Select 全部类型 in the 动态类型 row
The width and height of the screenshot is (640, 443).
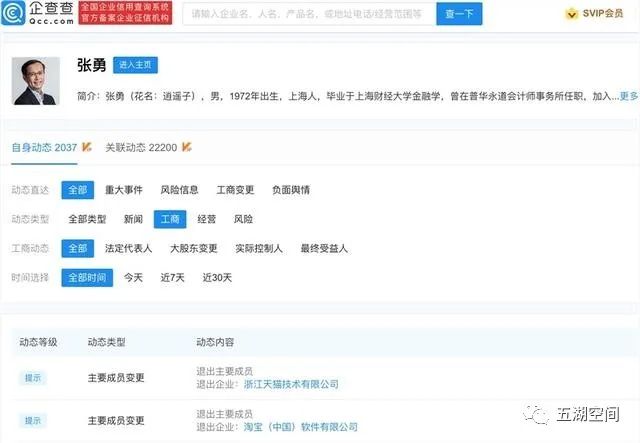click(87, 219)
